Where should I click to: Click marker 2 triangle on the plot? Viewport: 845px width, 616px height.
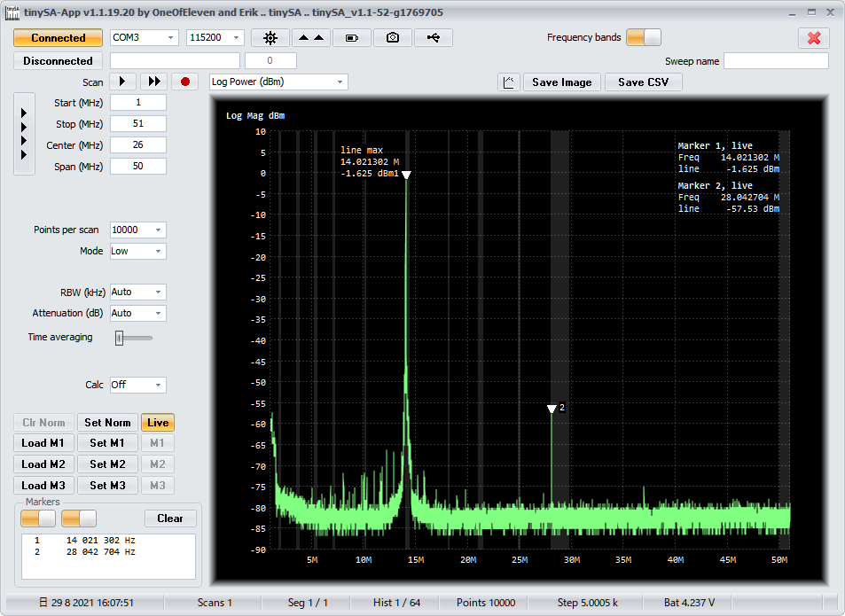coord(552,409)
